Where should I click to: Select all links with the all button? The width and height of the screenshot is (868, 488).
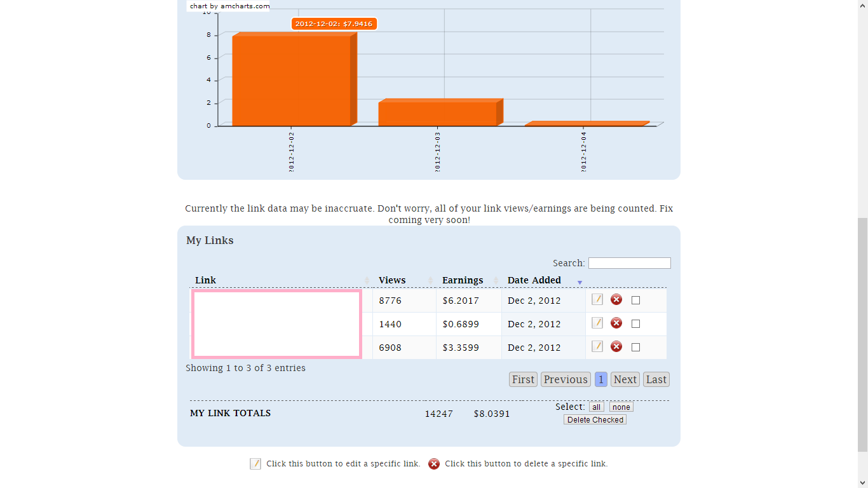pyautogui.click(x=597, y=407)
